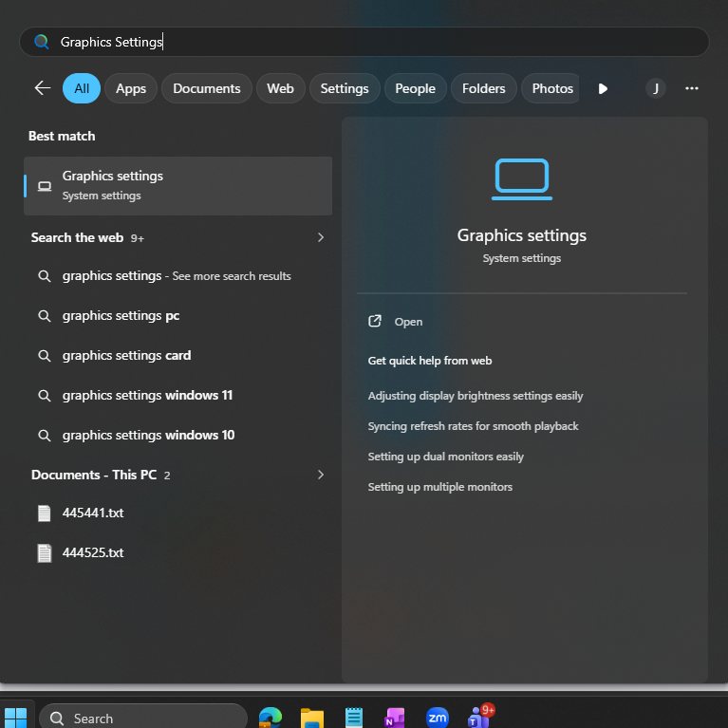The image size is (728, 728).
Task: Open the J user account avatar
Action: [656, 88]
